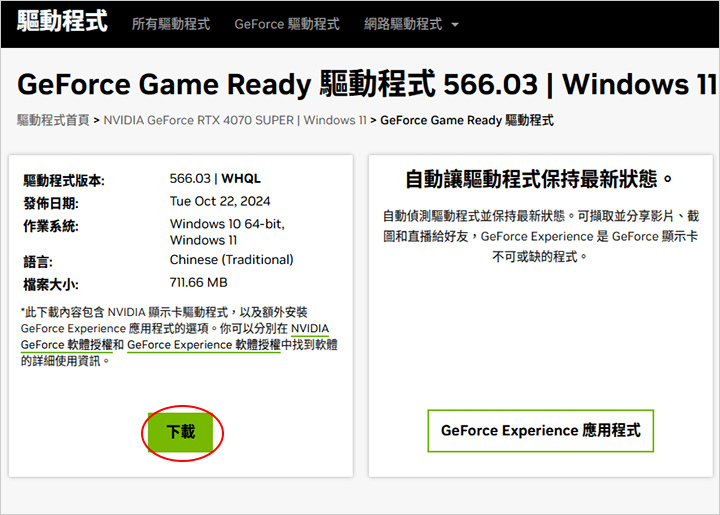Go to GeForce 驅動程式 nav item

click(x=287, y=24)
